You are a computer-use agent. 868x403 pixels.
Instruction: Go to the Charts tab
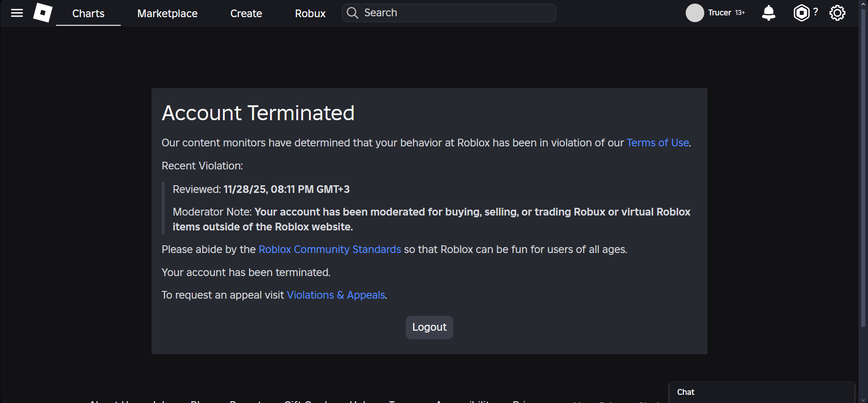88,13
